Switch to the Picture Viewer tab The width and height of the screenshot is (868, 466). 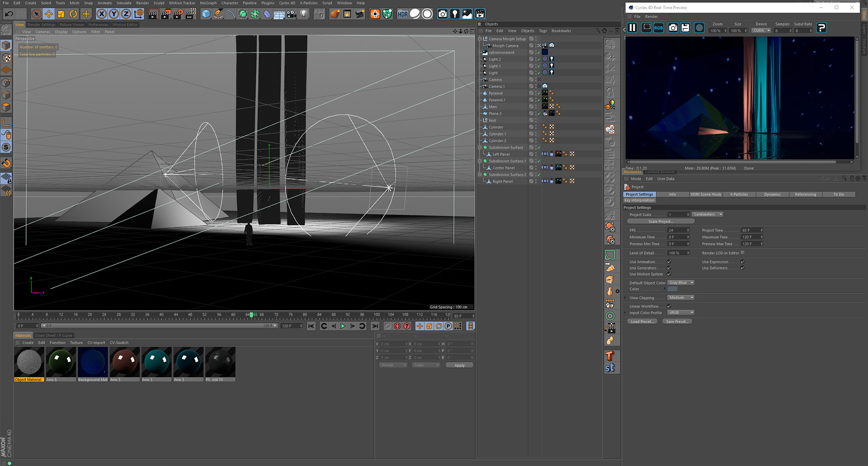[x=72, y=24]
